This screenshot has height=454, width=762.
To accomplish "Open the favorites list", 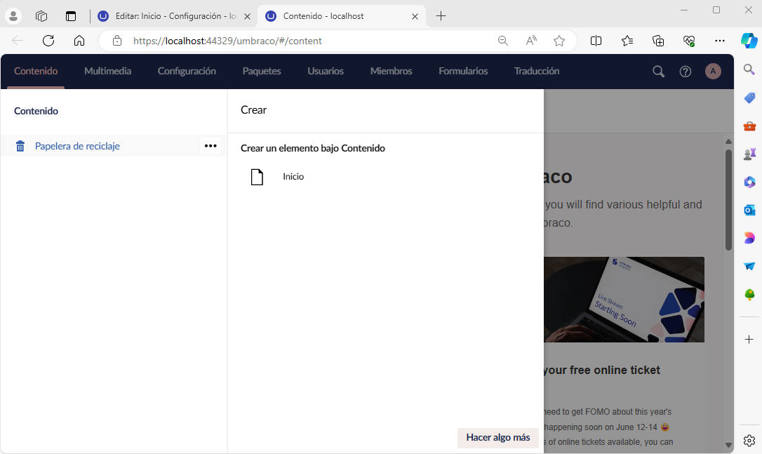I will pyautogui.click(x=627, y=41).
